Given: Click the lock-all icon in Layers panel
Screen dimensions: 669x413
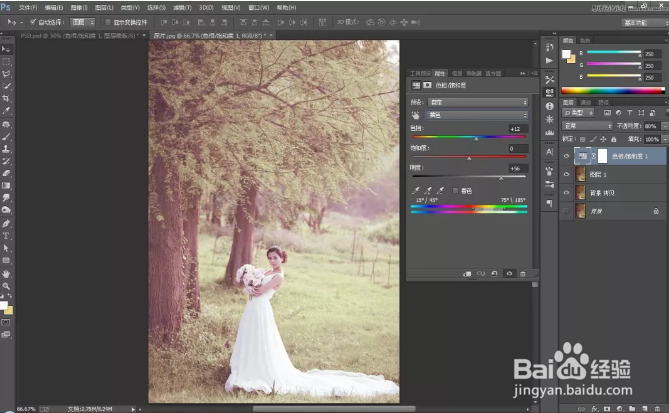Looking at the screenshot, I should click(x=614, y=139).
